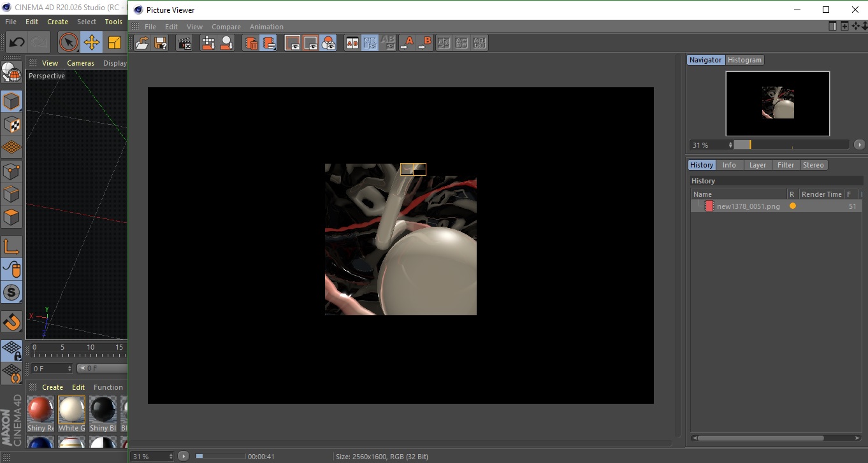Click the Remove Image trash icon

point(251,43)
